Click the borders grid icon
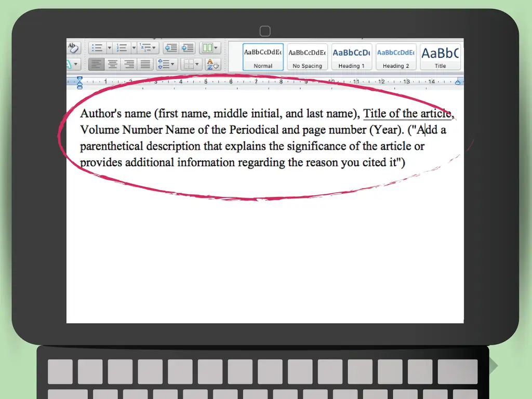 pos(189,64)
